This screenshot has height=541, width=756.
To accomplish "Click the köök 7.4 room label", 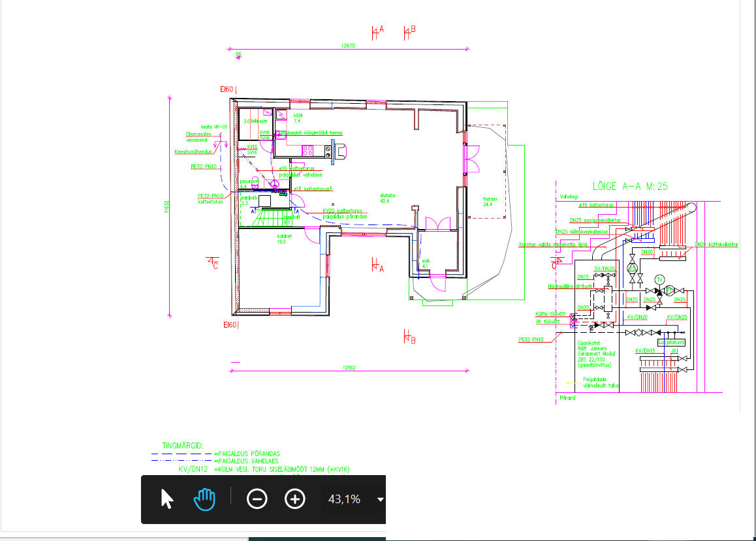I will click(298, 118).
